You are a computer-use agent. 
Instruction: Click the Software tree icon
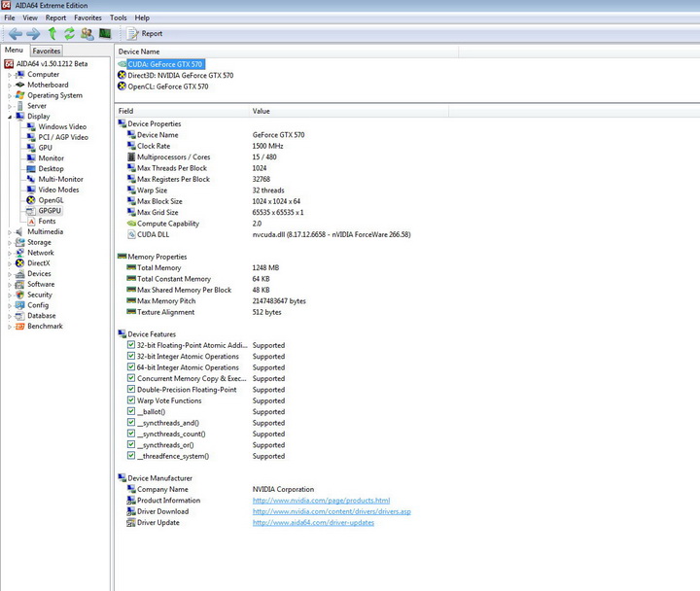[x=19, y=285]
